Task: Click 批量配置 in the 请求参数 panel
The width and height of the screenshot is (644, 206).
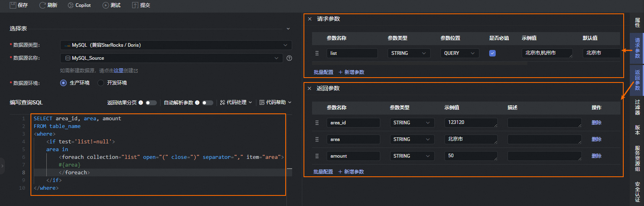Action: coord(323,72)
